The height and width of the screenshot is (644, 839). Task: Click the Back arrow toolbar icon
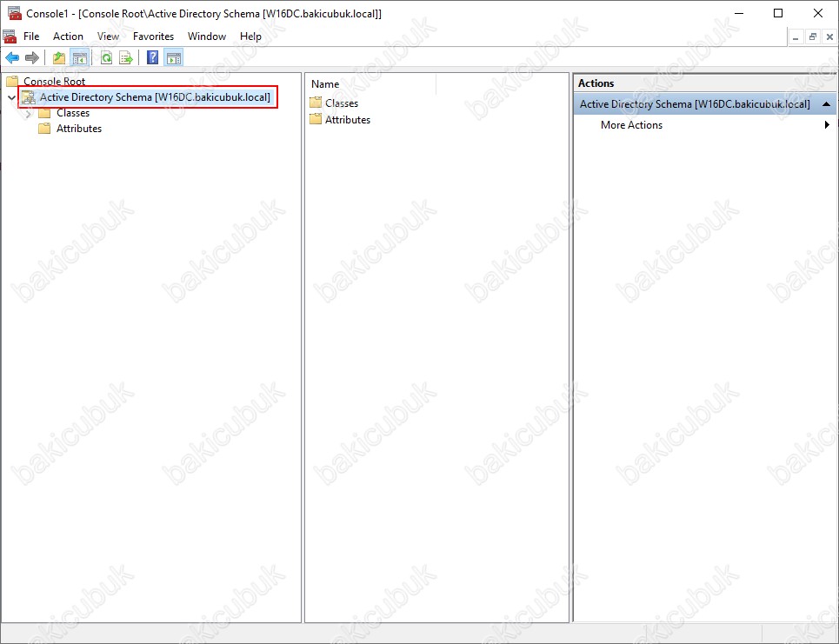(x=12, y=58)
